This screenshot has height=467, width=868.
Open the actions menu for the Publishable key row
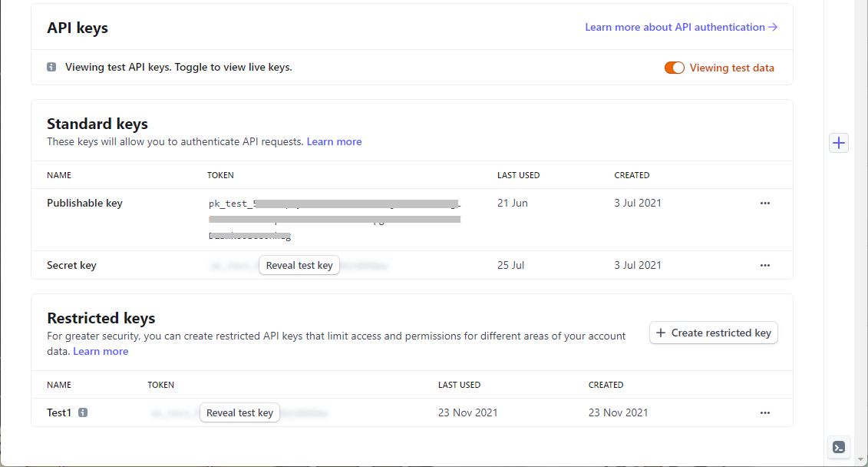[x=764, y=203]
